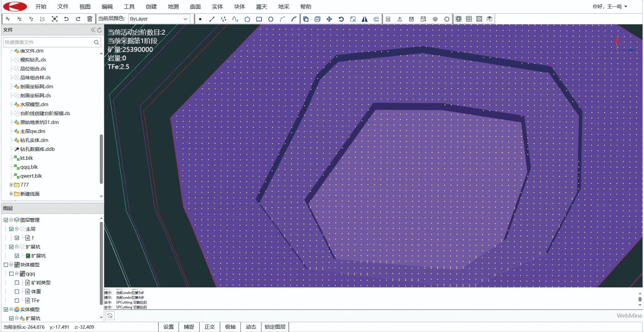644x332 pixels.
Task: Uncheck the 图层管理 checkbox
Action: click(x=6, y=220)
